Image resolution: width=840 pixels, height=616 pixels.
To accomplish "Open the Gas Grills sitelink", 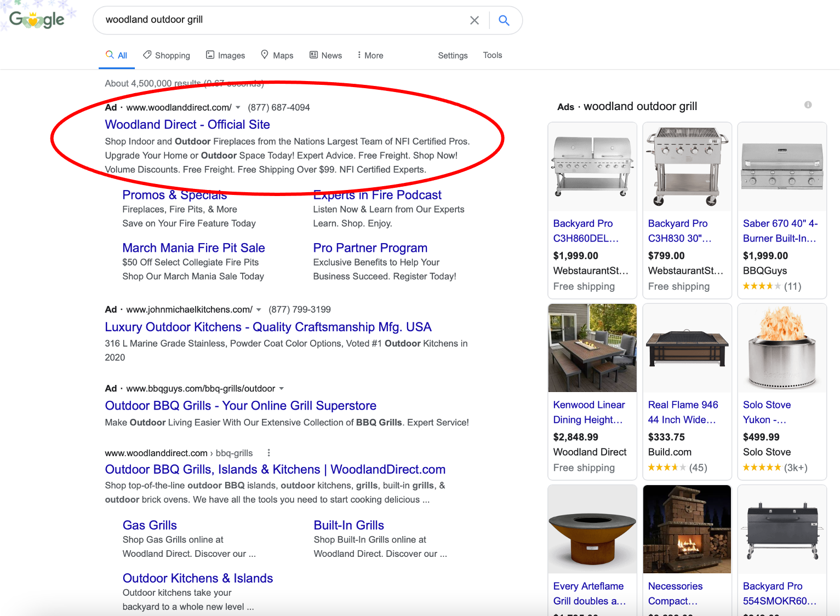I will pyautogui.click(x=150, y=525).
